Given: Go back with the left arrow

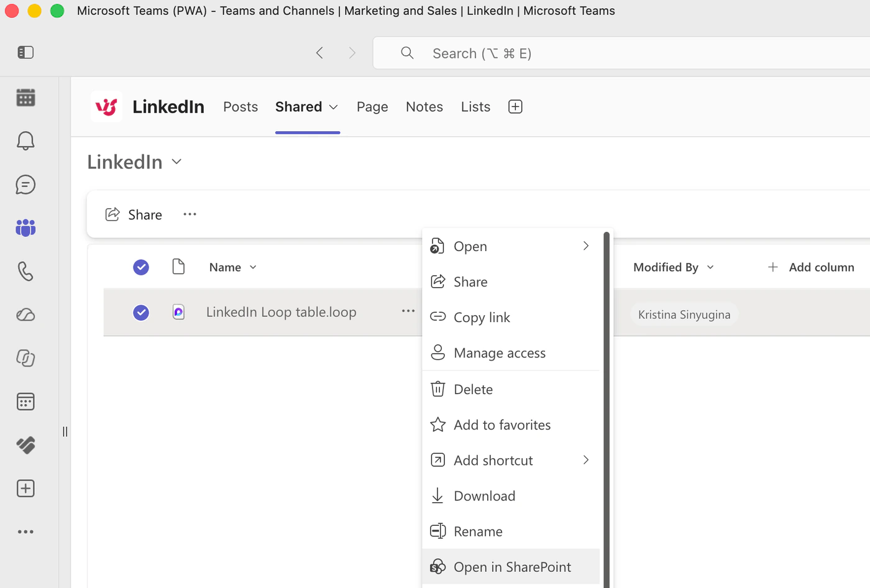Looking at the screenshot, I should (319, 53).
